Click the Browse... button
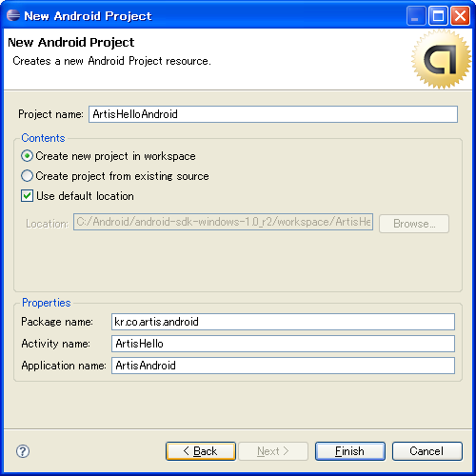This screenshot has width=476, height=476. coord(414,224)
